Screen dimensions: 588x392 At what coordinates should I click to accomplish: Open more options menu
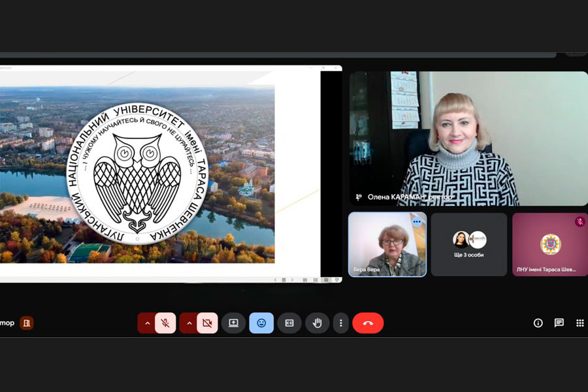(341, 323)
